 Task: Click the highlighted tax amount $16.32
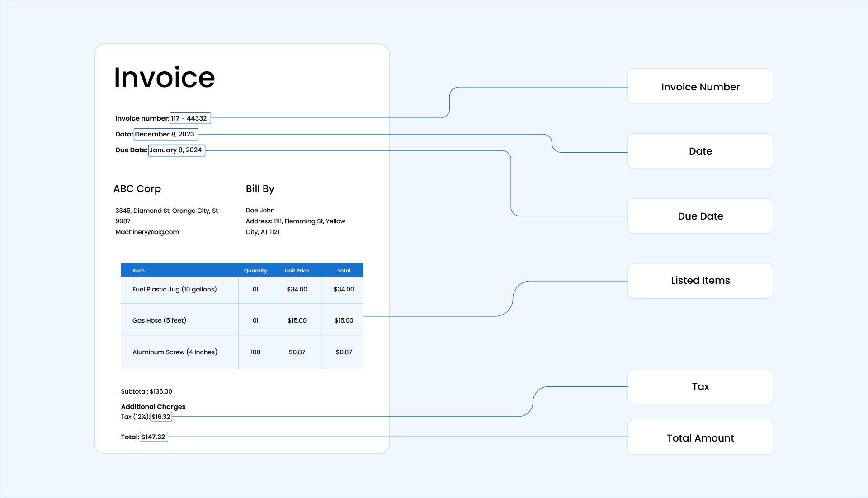click(x=160, y=416)
